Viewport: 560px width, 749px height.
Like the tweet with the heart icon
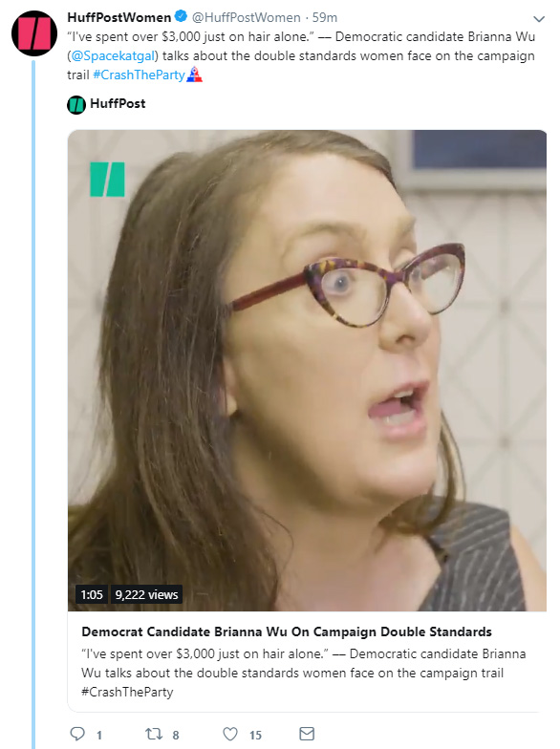230,734
